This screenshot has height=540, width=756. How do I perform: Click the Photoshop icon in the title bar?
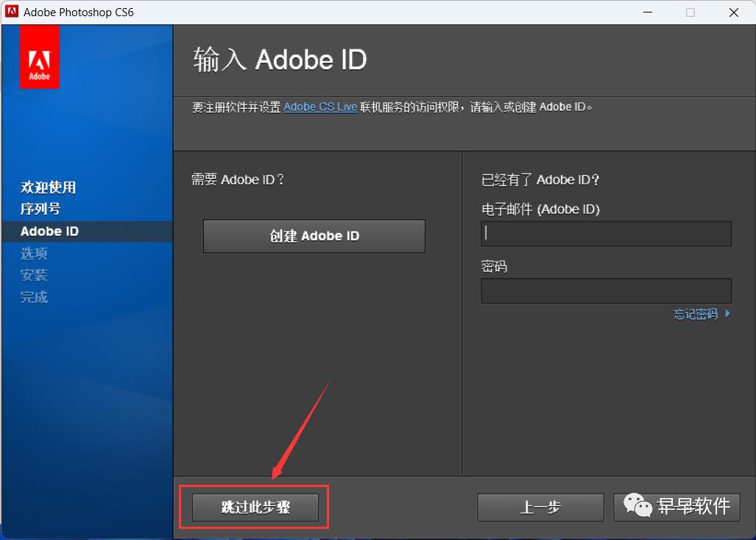[x=12, y=12]
